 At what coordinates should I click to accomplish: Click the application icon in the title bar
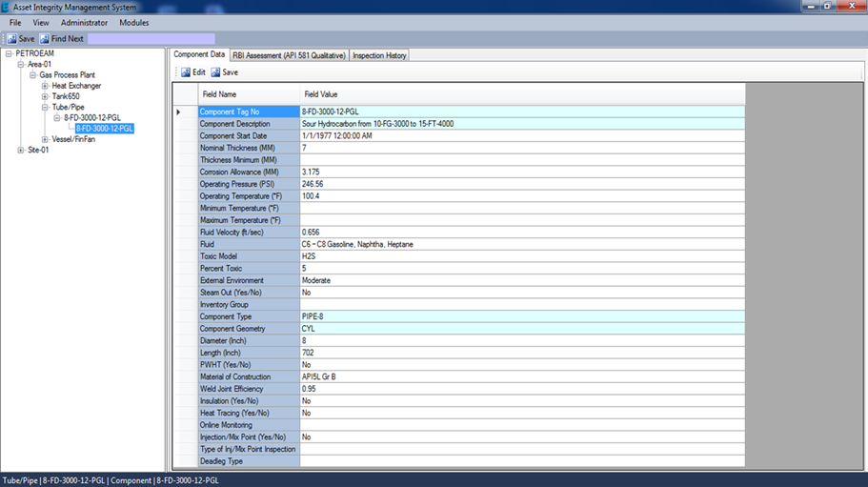point(6,7)
